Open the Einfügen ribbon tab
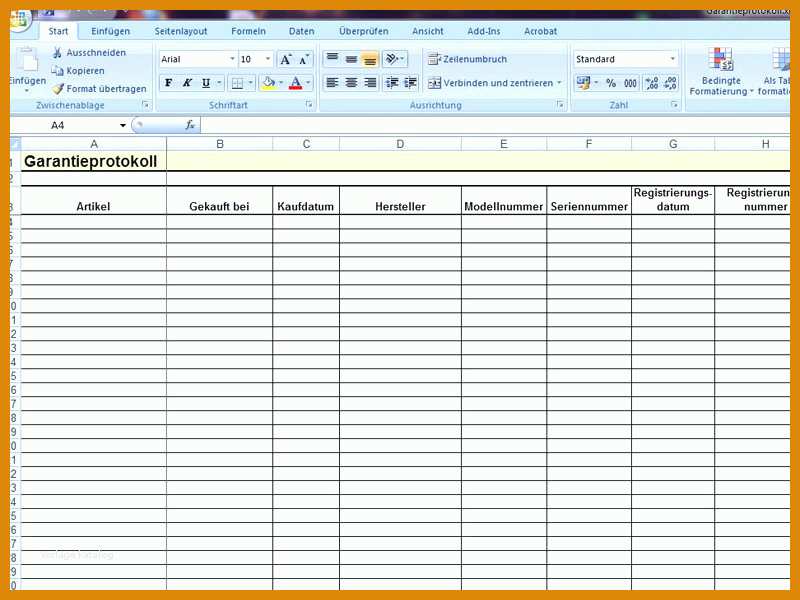The width and height of the screenshot is (800, 600). coord(111,32)
